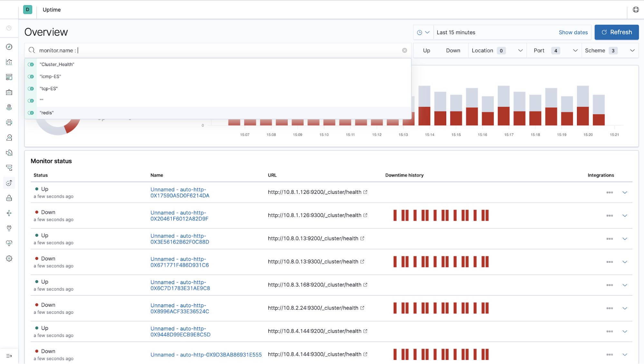The image size is (644, 364).
Task: Select "Cluster_Health" suggestion
Action: (x=218, y=64)
